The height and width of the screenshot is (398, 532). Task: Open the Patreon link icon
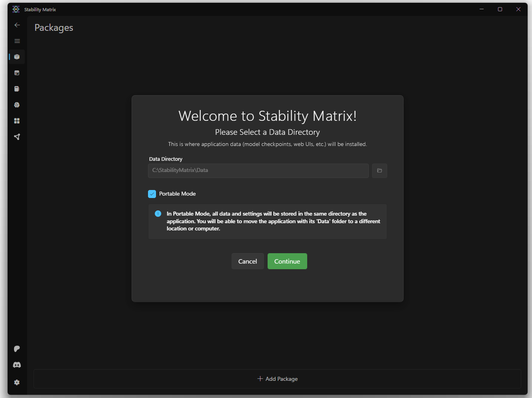17,349
